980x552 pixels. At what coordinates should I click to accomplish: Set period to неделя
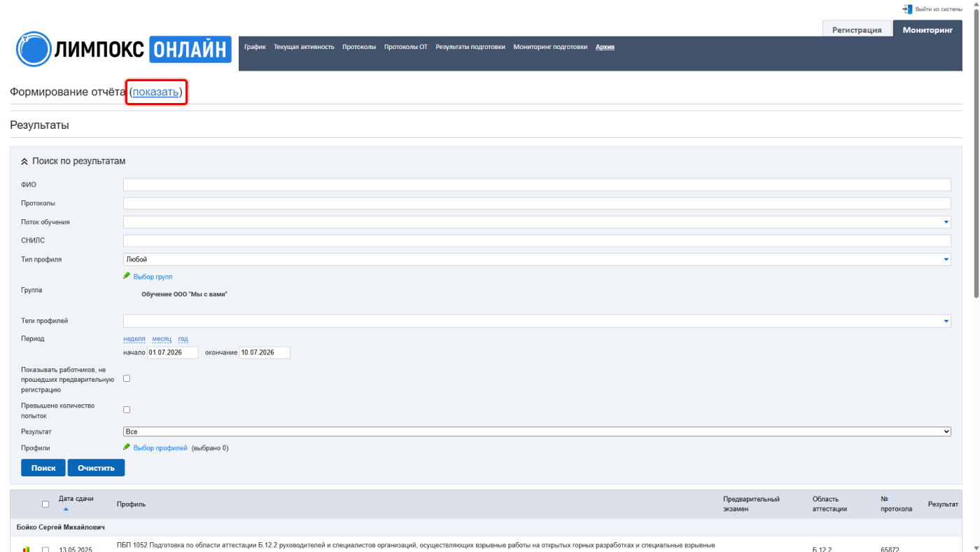pyautogui.click(x=134, y=338)
